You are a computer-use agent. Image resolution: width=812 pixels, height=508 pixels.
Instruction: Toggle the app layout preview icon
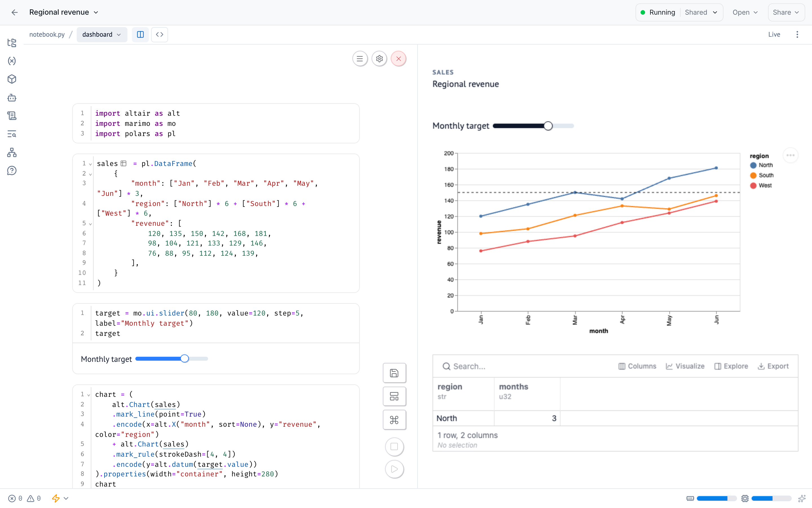click(394, 397)
